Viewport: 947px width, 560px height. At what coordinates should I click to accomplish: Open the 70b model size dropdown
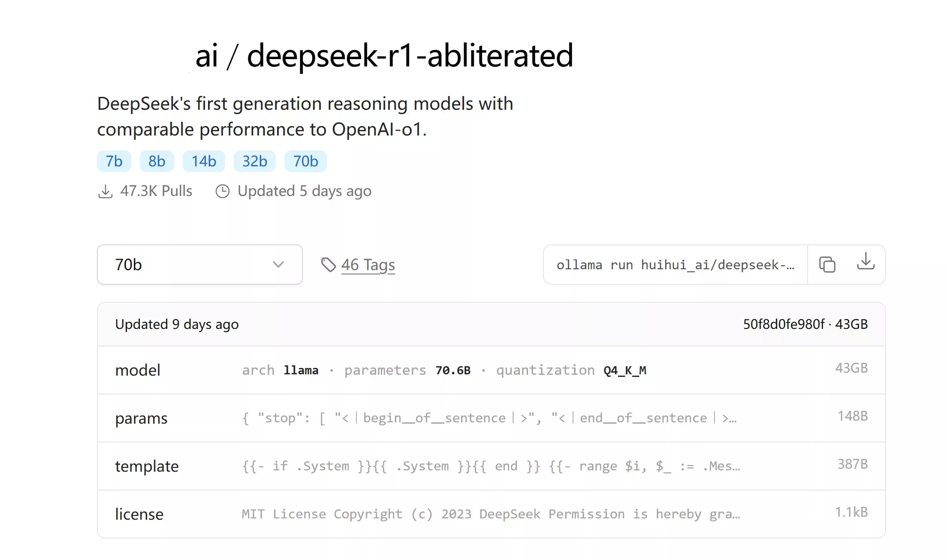(x=199, y=265)
